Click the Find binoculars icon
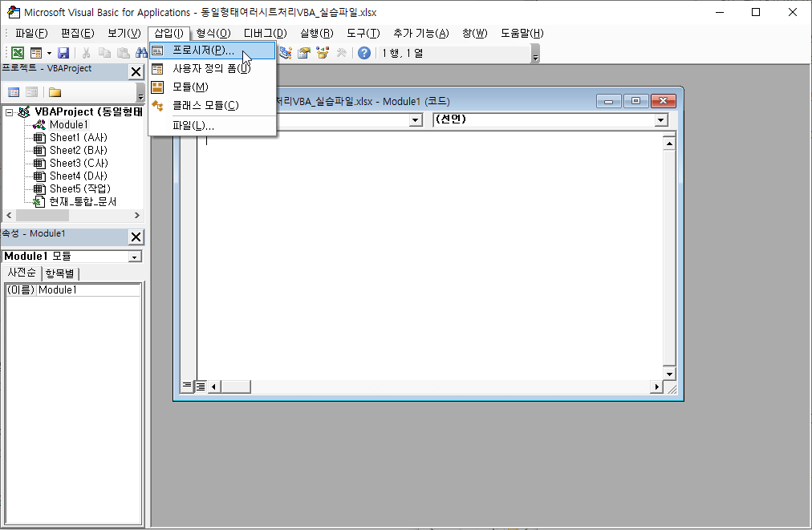Image resolution: width=812 pixels, height=530 pixels. (x=141, y=53)
